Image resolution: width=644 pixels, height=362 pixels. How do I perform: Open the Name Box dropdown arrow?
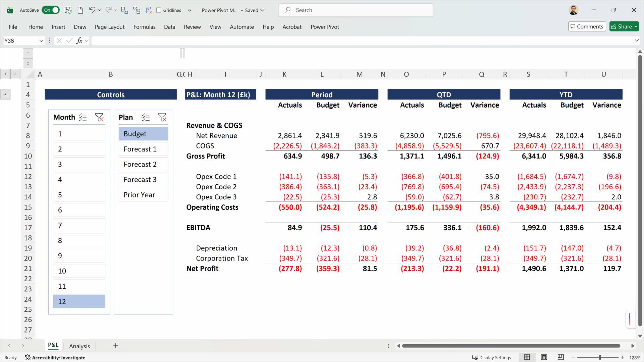pos(41,41)
